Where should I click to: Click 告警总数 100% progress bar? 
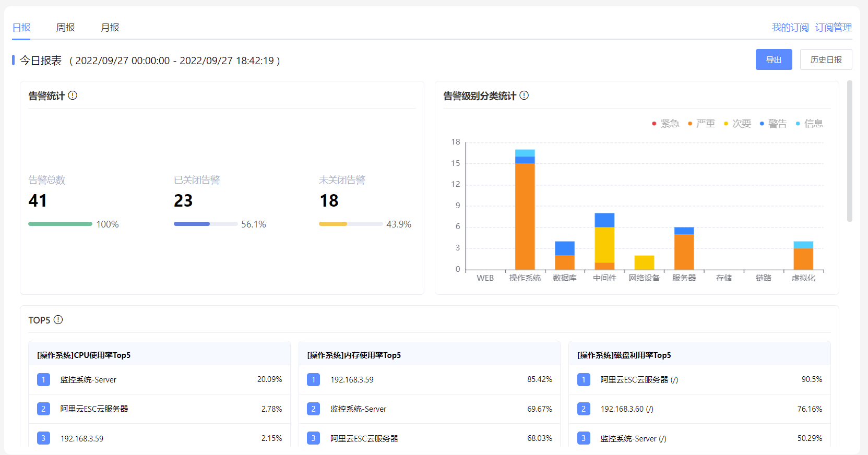[x=60, y=224]
